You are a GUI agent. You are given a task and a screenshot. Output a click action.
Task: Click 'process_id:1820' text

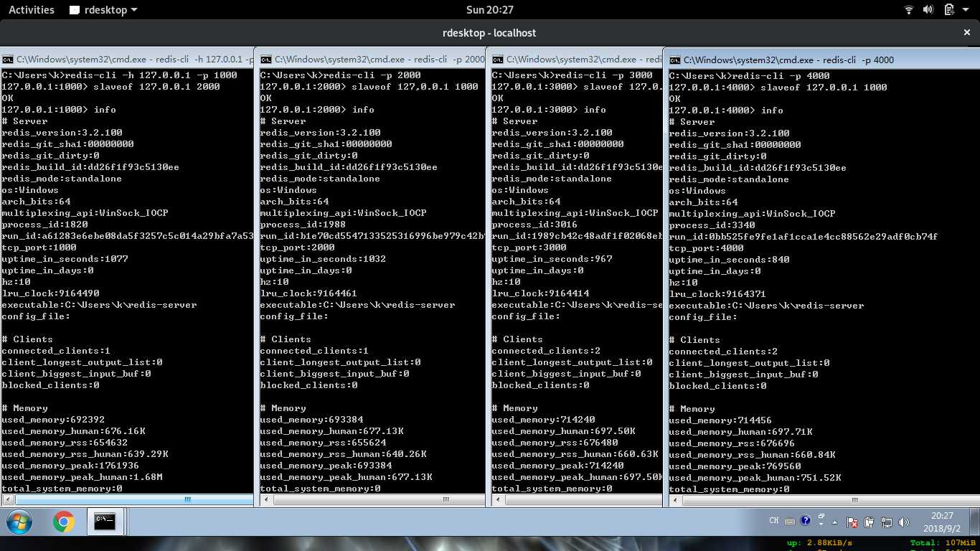click(44, 225)
